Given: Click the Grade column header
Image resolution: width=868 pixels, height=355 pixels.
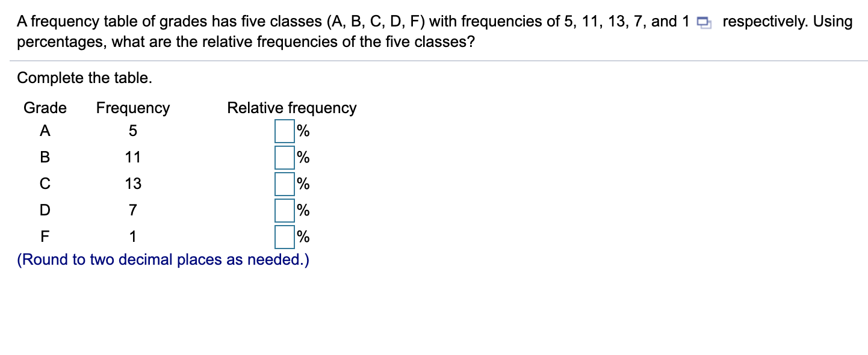Looking at the screenshot, I should pyautogui.click(x=45, y=108).
